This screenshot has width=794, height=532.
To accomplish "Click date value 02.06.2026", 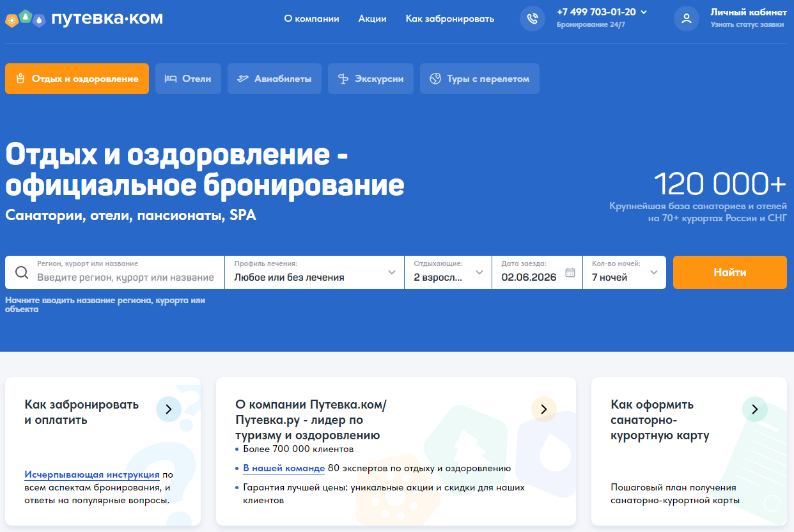I will pos(529,278).
